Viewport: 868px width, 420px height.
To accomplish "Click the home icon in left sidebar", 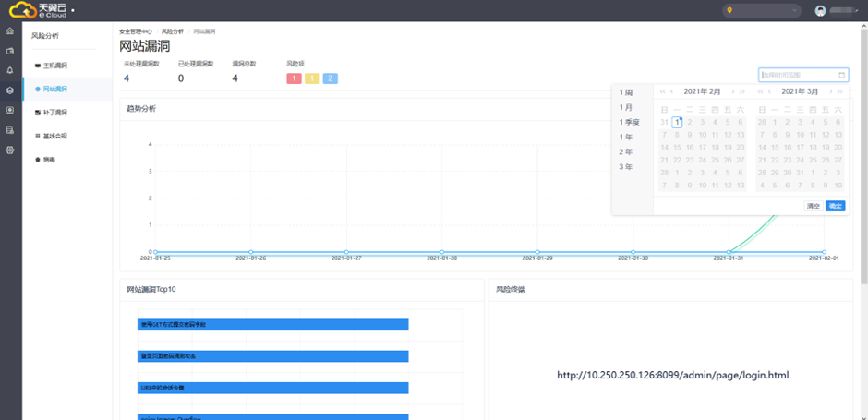I will 10,31.
